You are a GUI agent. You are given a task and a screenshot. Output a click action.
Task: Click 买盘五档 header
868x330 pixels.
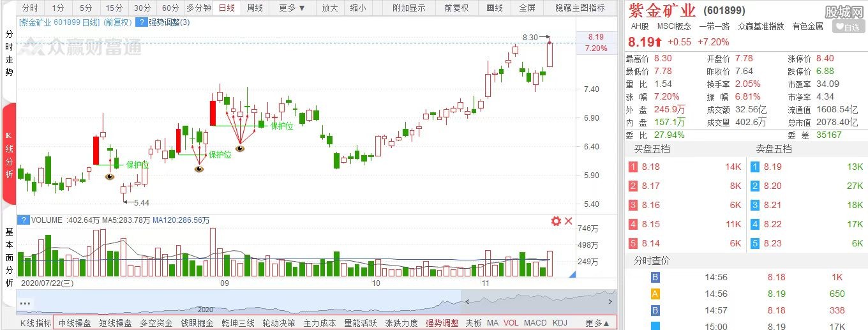652,149
